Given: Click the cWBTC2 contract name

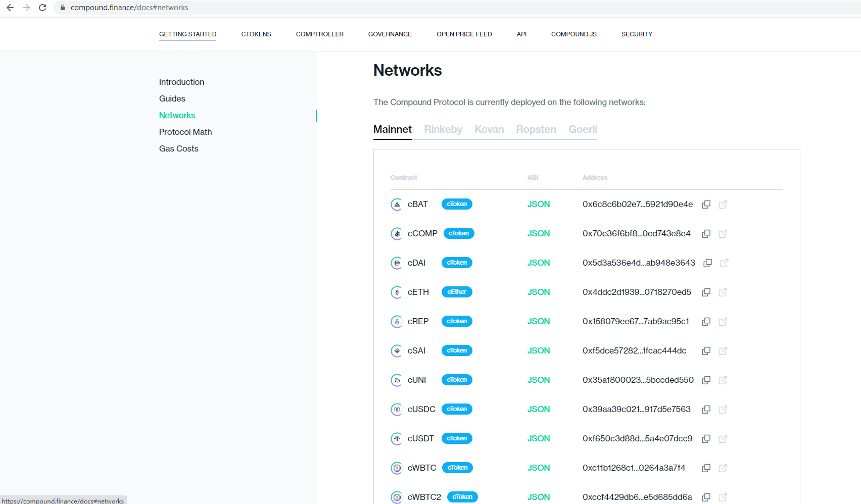Looking at the screenshot, I should tap(424, 497).
